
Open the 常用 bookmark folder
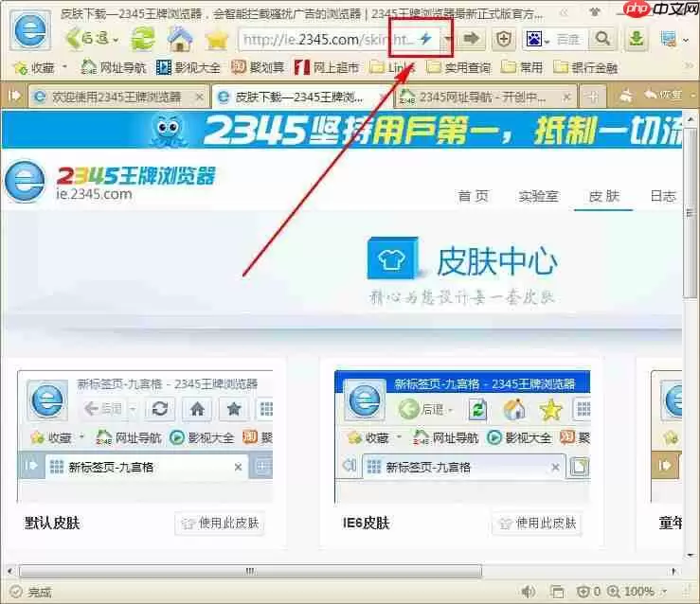point(522,67)
